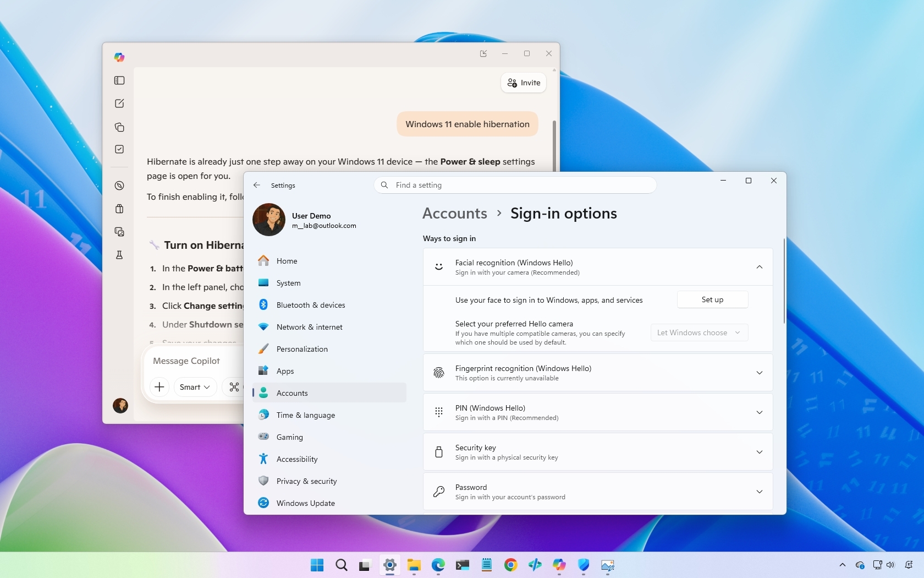Viewport: 924px width, 578px height.
Task: Open the 'Let Windows choose' camera dropdown
Action: [x=698, y=332]
